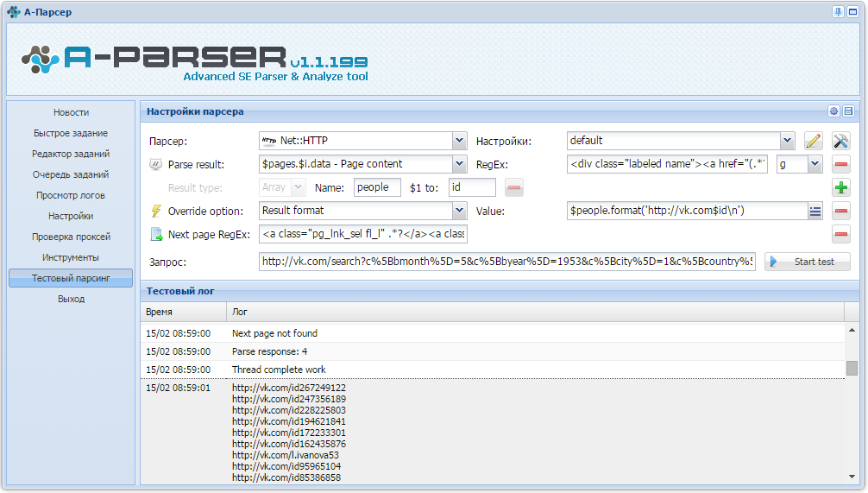Expand Parse result dropdown arrow
The width and height of the screenshot is (868, 493).
[x=459, y=164]
